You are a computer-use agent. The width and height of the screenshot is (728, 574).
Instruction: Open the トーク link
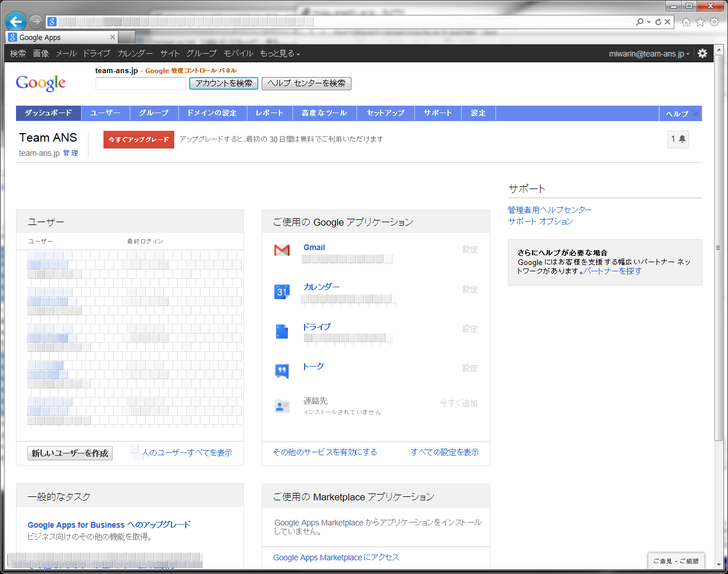pyautogui.click(x=314, y=366)
